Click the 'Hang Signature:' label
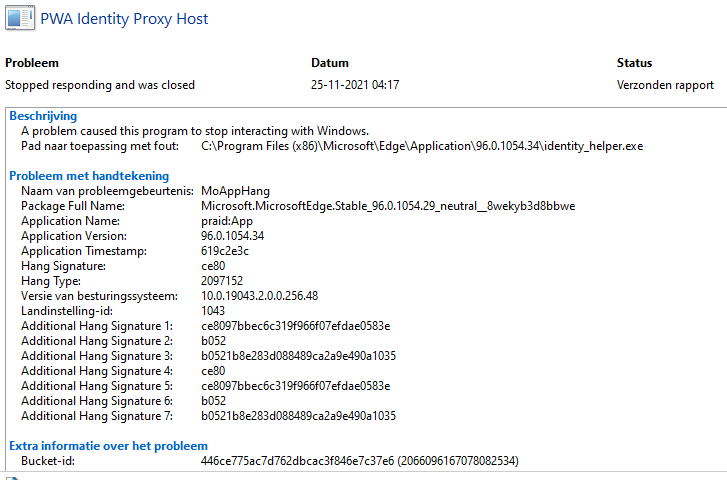 (x=64, y=266)
